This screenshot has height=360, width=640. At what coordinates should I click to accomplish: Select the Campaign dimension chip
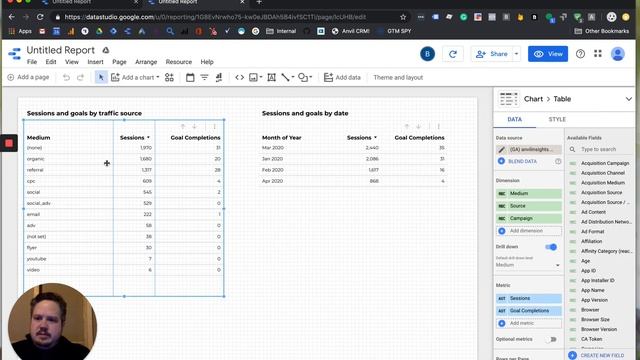point(529,218)
